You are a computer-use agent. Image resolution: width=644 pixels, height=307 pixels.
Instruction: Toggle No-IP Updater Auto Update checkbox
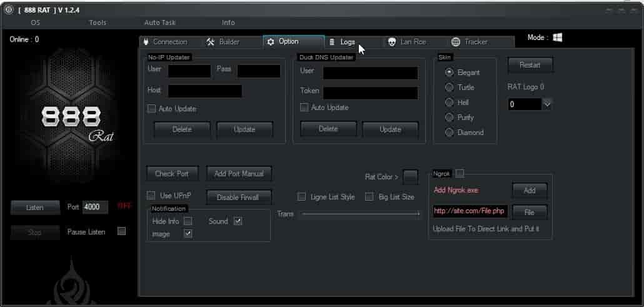point(151,109)
